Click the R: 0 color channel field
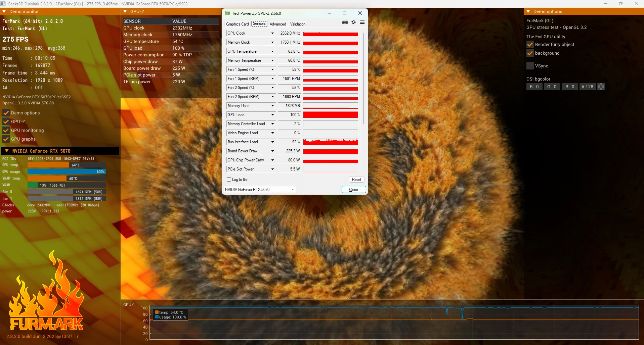The width and height of the screenshot is (644, 345). (534, 87)
